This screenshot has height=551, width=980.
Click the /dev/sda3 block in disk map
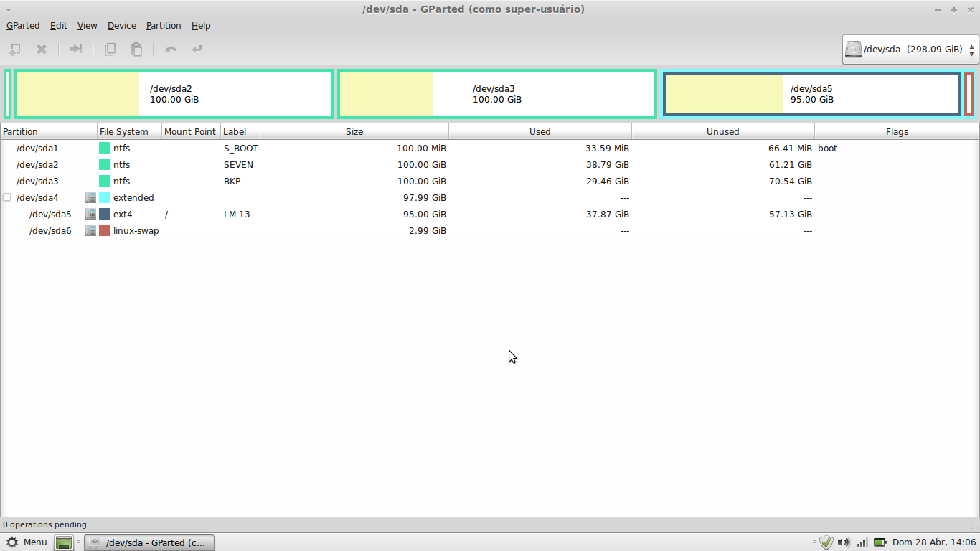[x=497, y=94]
